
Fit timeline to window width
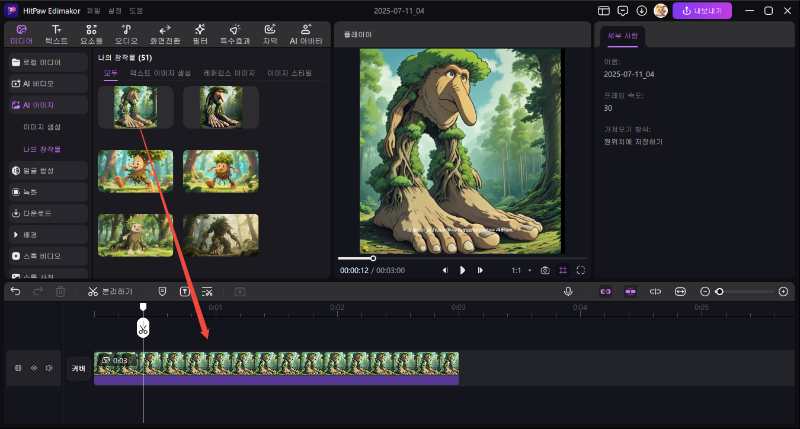tap(680, 291)
